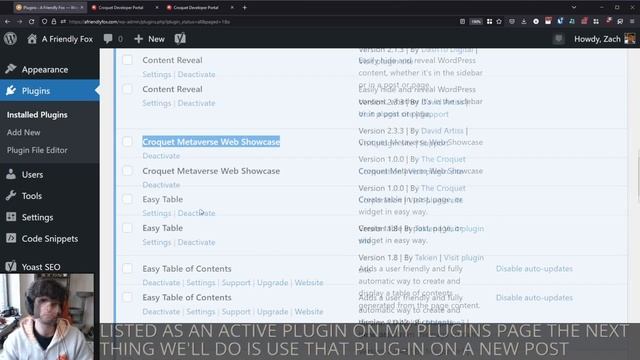Reset the page zoom percentage badge
This screenshot has height=360, width=640.
coord(476,22)
